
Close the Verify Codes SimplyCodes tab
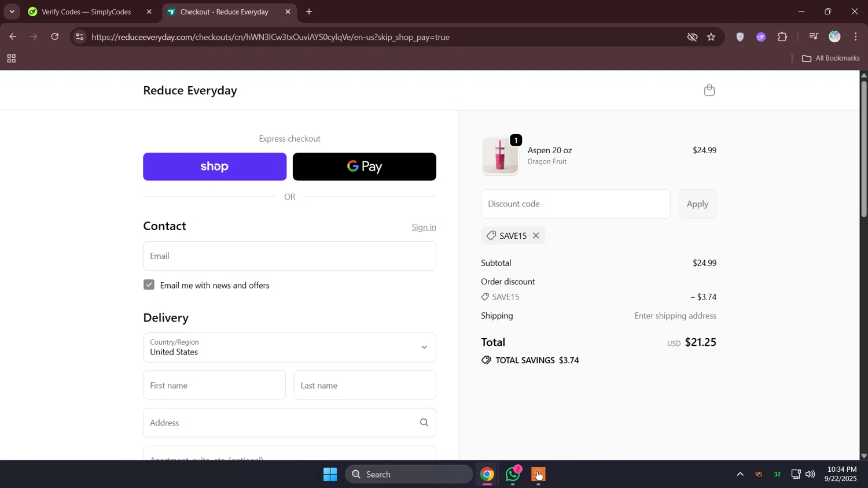(149, 12)
